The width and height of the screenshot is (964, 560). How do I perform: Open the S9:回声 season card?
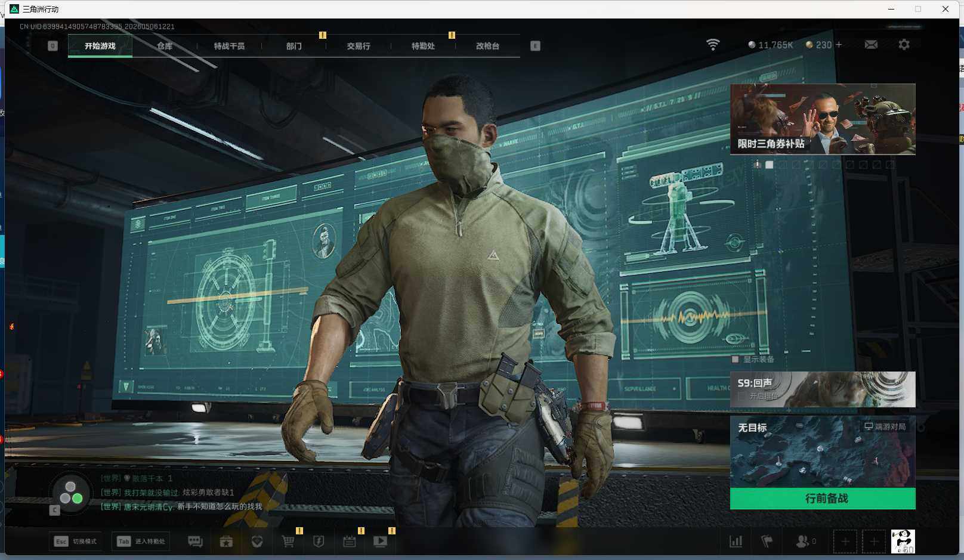pyautogui.click(x=823, y=389)
